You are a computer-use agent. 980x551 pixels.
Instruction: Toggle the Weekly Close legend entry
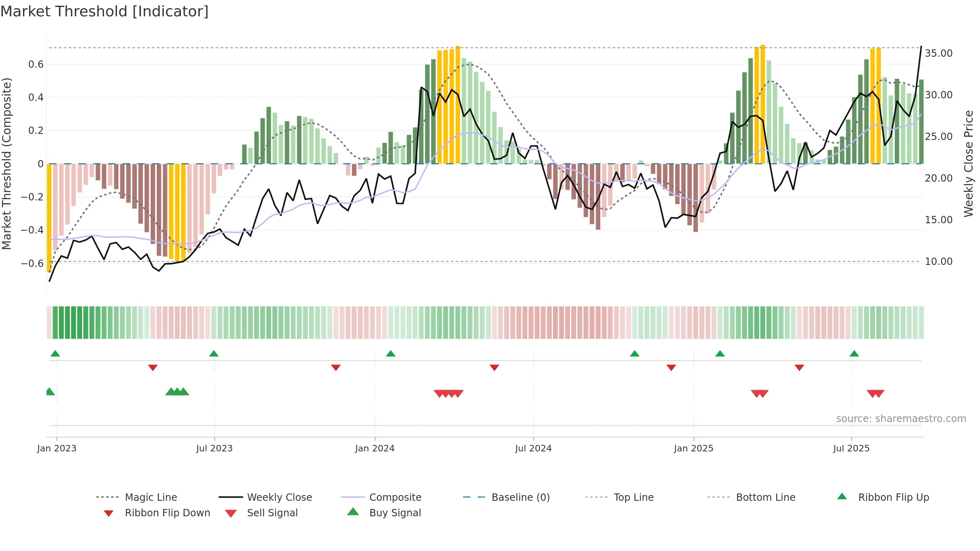265,497
